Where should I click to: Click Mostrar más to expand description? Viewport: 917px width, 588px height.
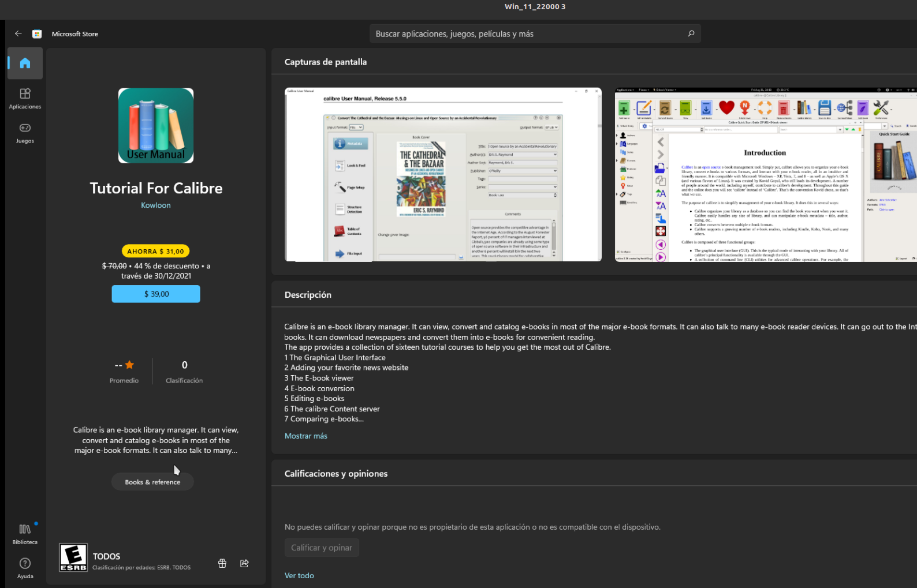(x=306, y=436)
